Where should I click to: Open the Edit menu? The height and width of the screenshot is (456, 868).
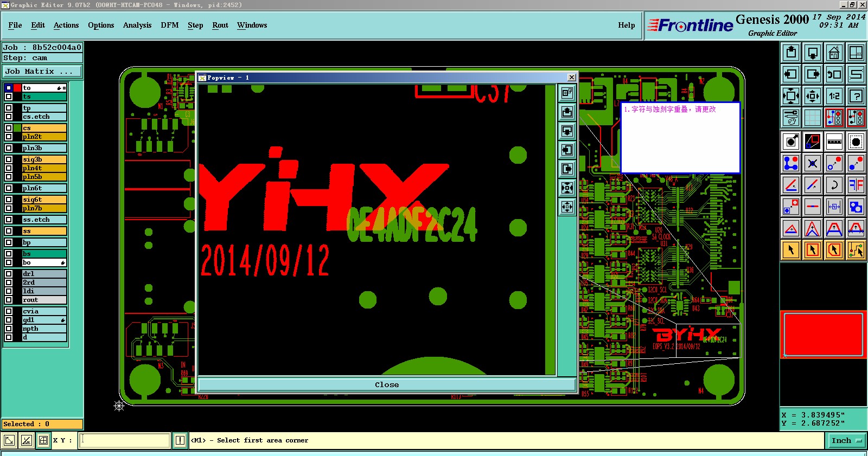[38, 25]
